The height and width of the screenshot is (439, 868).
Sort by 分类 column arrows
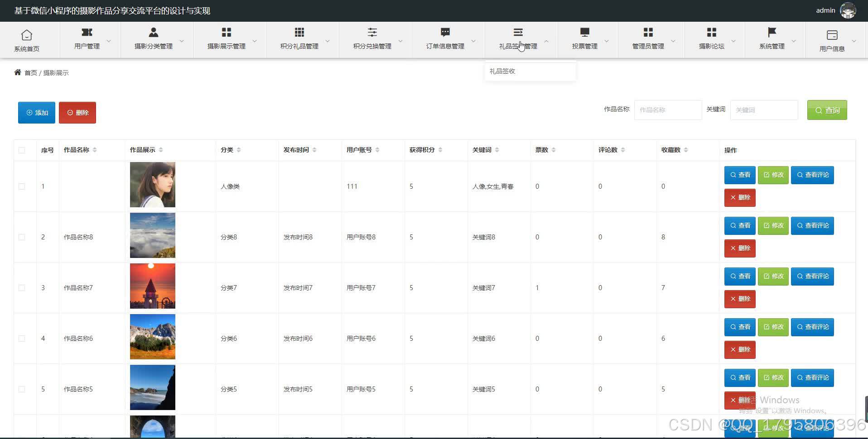[239, 150]
